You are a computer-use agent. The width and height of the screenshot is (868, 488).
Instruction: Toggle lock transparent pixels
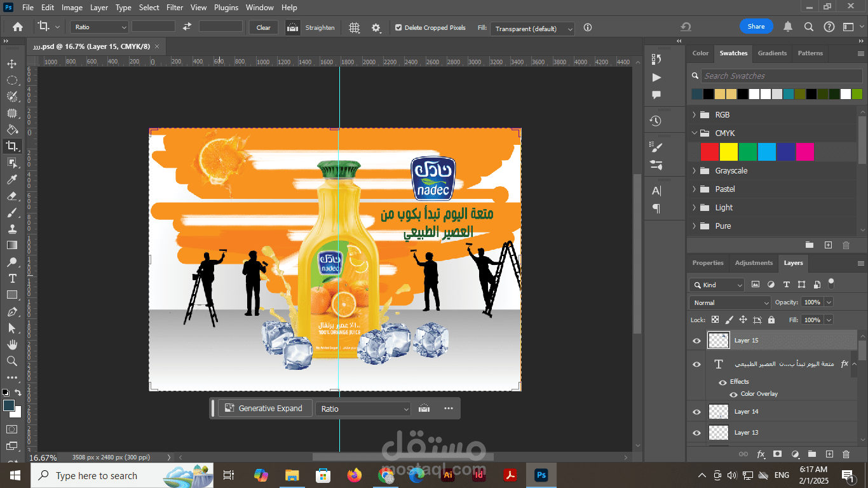point(715,320)
